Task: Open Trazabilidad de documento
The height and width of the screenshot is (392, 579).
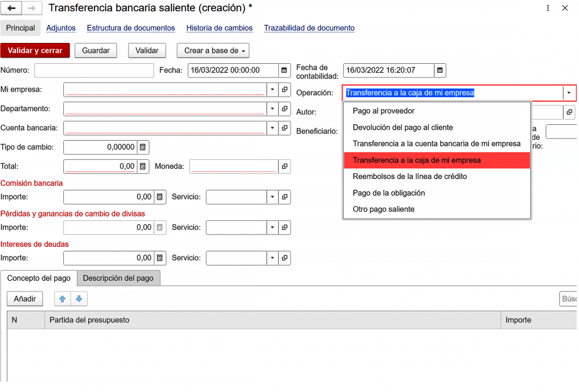Action: [309, 28]
